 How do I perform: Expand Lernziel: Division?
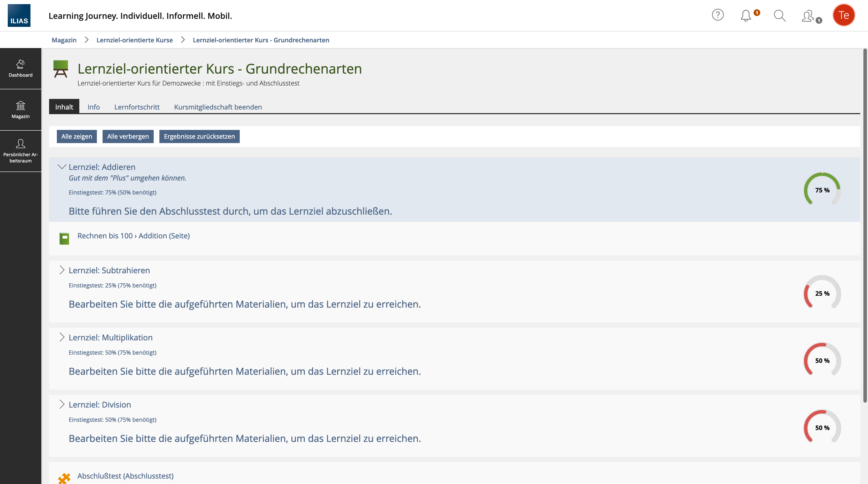(62, 404)
